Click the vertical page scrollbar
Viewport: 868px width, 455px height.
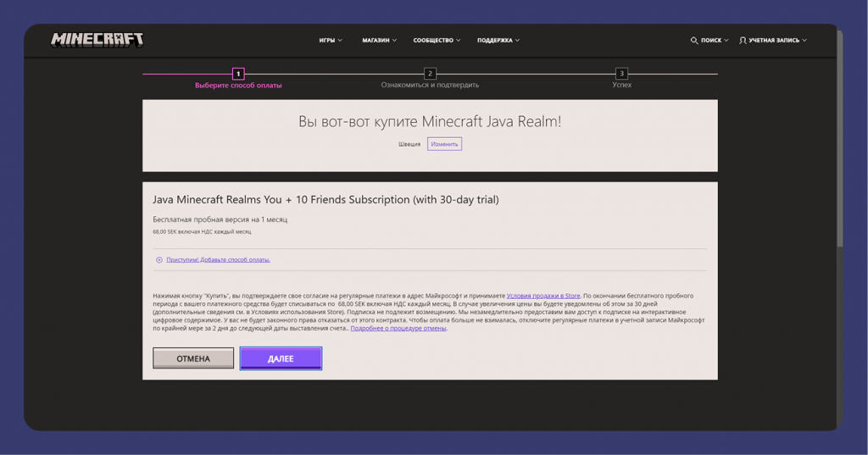pos(839,136)
